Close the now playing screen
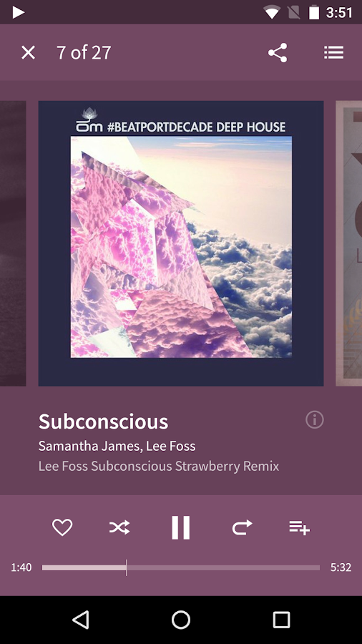This screenshot has height=644, width=362. coord(29,52)
